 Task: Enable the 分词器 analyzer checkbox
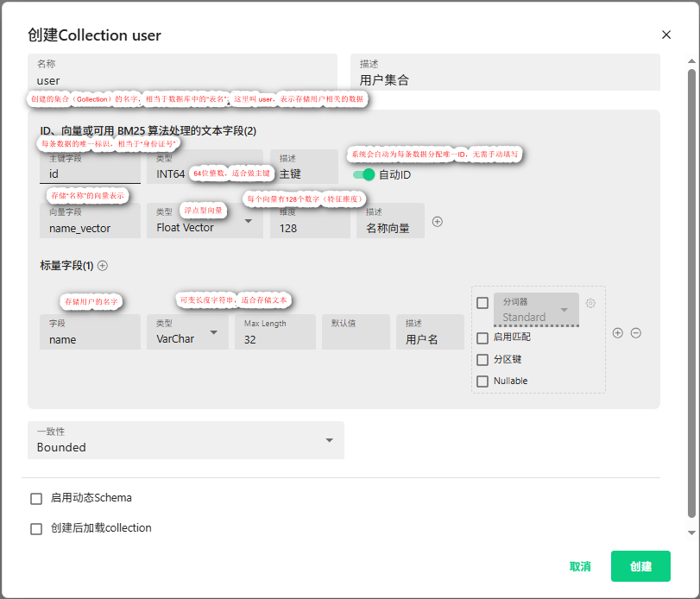(x=482, y=303)
